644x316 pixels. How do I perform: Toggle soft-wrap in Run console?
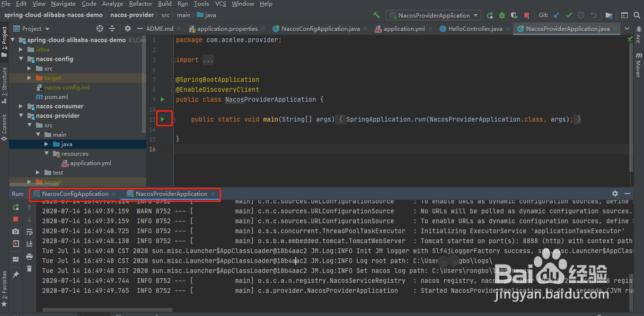pyautogui.click(x=29, y=232)
